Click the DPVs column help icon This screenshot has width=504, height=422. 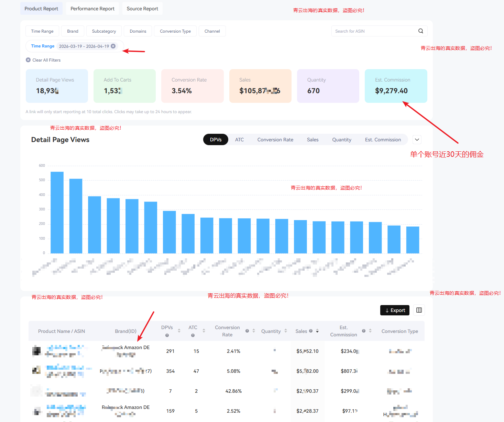167,335
